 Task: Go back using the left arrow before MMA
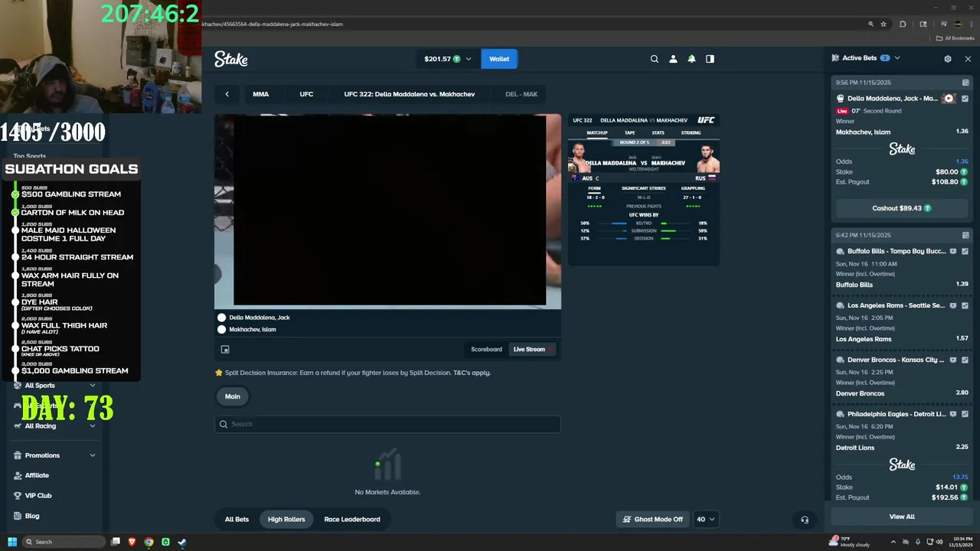227,94
